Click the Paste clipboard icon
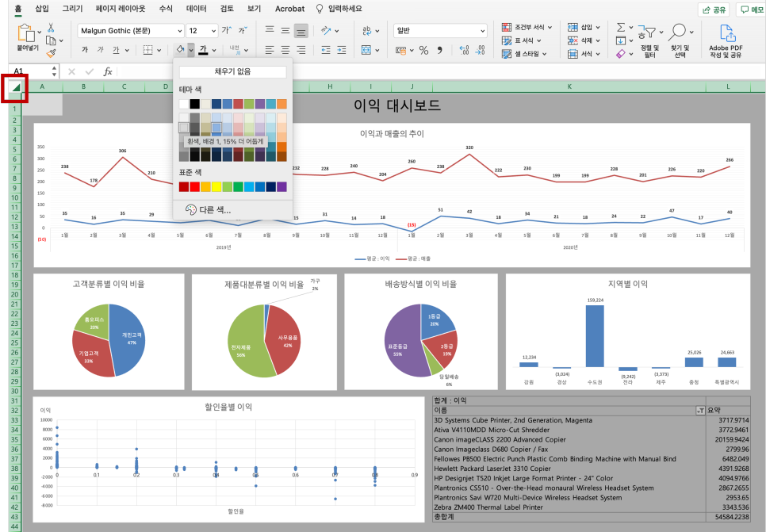The image size is (766, 532). tap(26, 33)
